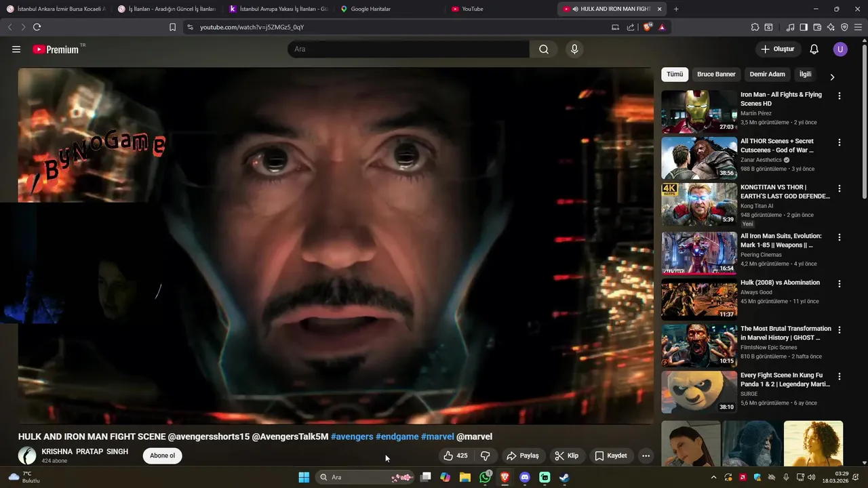The height and width of the screenshot is (488, 868).
Task: Select the Bruce Banner filter chip
Action: pos(716,75)
